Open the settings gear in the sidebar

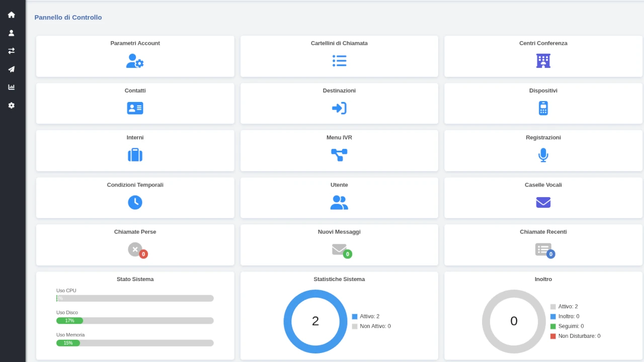click(12, 106)
